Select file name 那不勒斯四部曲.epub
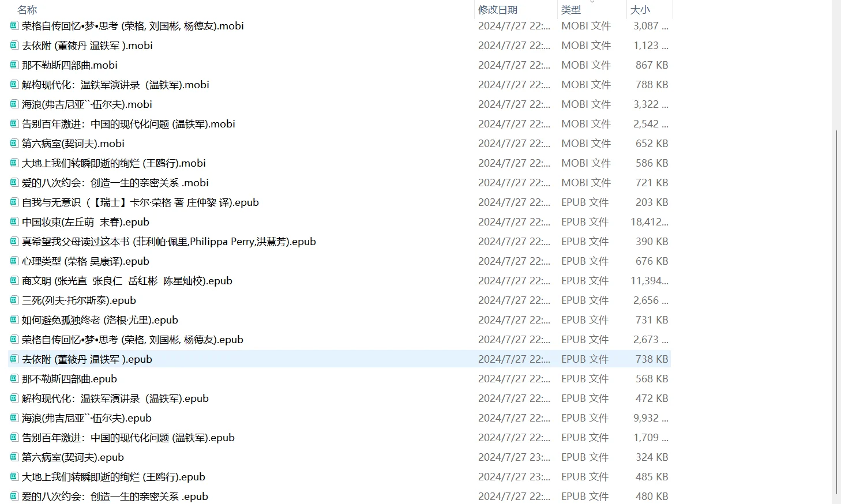841x504 pixels. [69, 379]
